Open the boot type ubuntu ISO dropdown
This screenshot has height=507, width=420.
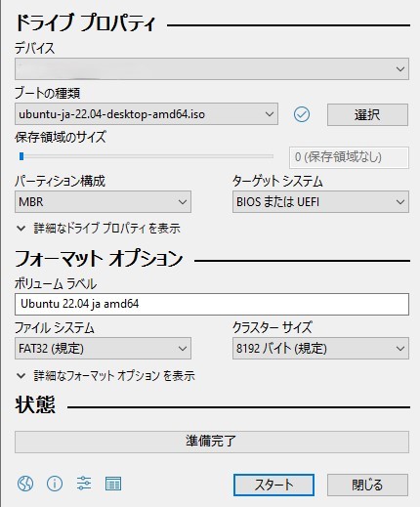coord(147,114)
